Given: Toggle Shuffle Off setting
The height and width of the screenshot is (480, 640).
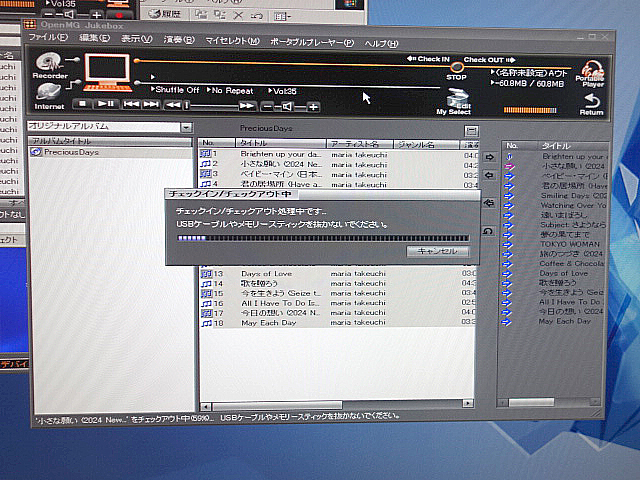Looking at the screenshot, I should tap(175, 89).
